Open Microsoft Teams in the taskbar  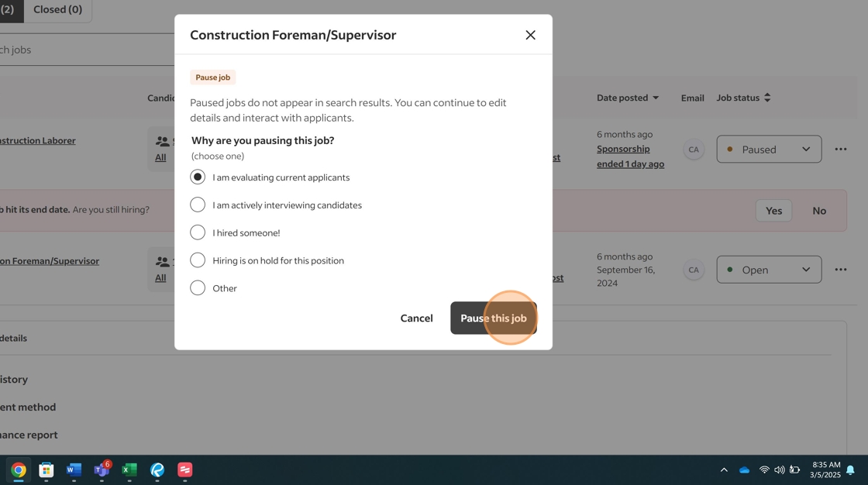tap(102, 470)
